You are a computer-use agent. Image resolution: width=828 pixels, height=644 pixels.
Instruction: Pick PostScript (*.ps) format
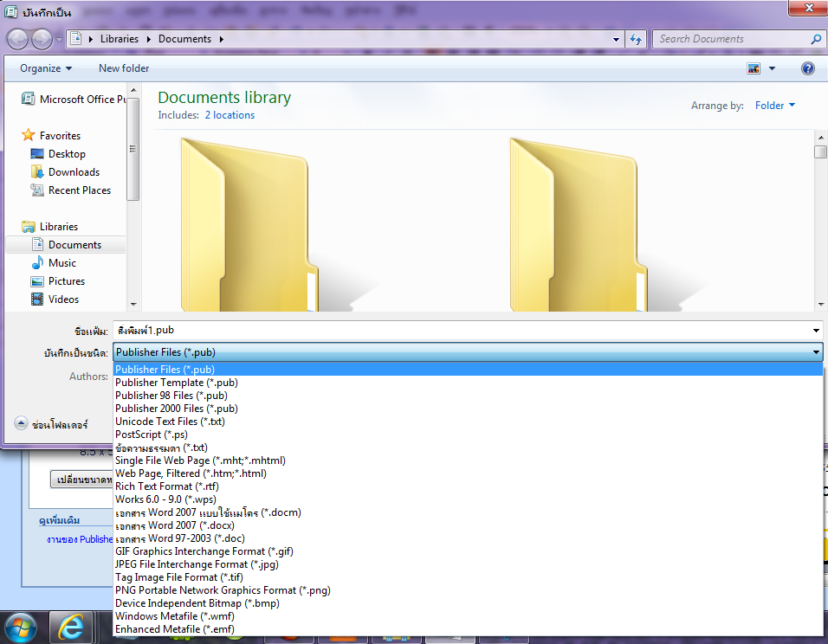(x=468, y=435)
